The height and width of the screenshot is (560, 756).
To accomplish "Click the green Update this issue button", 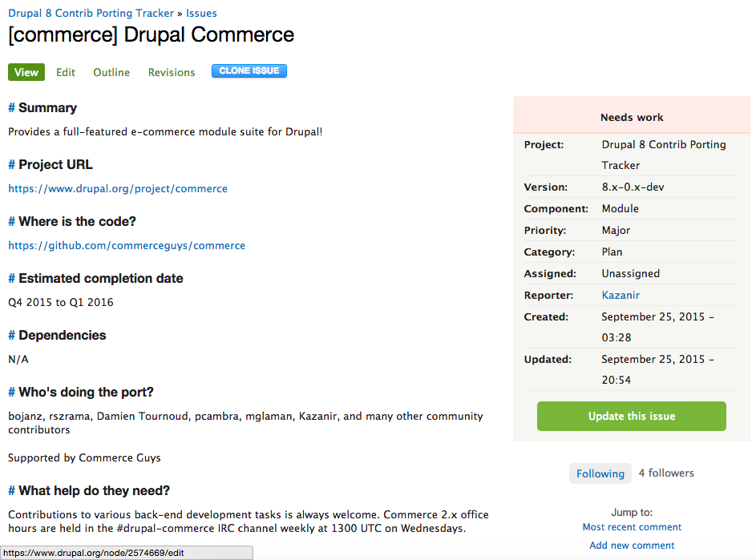I will click(632, 417).
